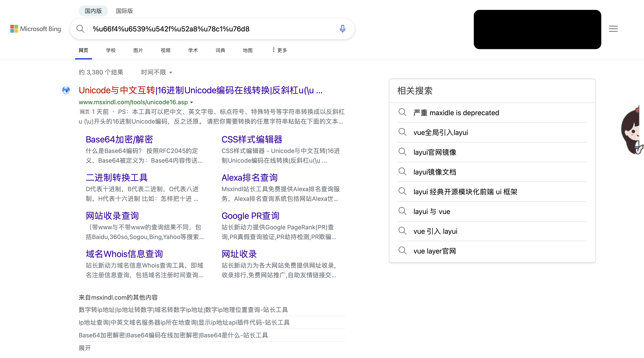Switch to the 学术 tab
The height and width of the screenshot is (358, 644).
click(193, 50)
